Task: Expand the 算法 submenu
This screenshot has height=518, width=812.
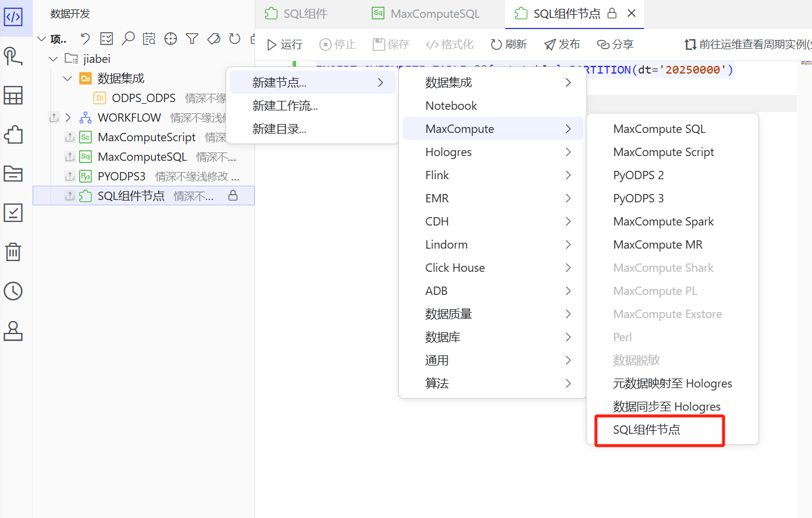Action: [493, 383]
